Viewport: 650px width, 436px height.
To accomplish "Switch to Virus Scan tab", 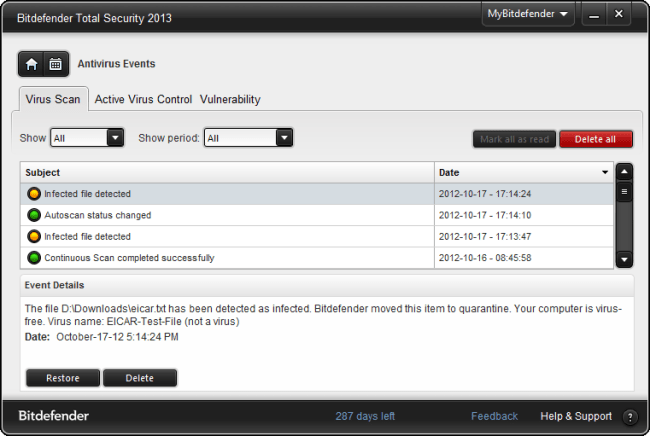I will click(53, 99).
